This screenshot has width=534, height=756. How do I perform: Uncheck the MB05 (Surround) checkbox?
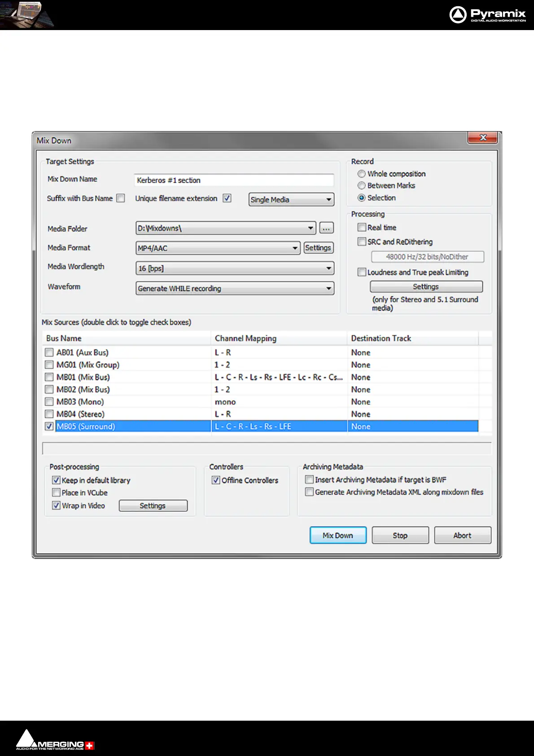49,426
